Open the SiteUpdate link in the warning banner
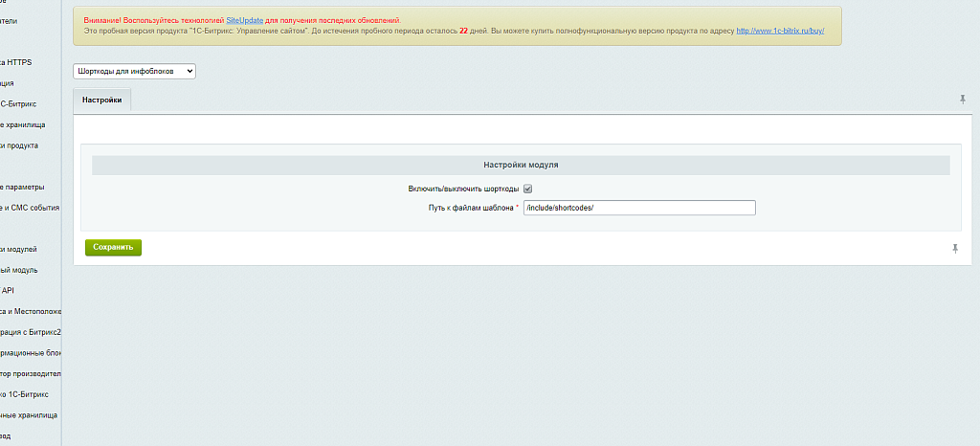The height and width of the screenshot is (446, 980). [x=245, y=20]
